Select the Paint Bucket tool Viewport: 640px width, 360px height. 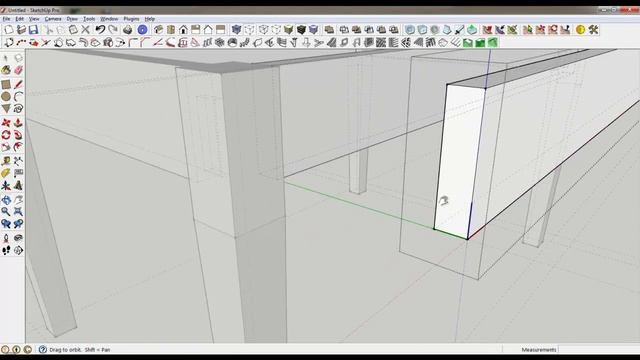click(x=6, y=71)
